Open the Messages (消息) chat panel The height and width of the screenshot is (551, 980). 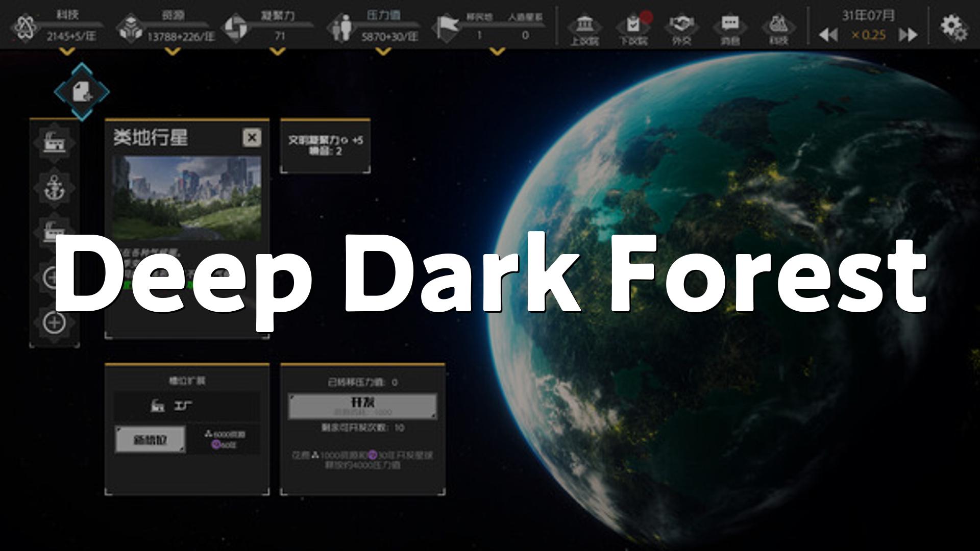(730, 30)
